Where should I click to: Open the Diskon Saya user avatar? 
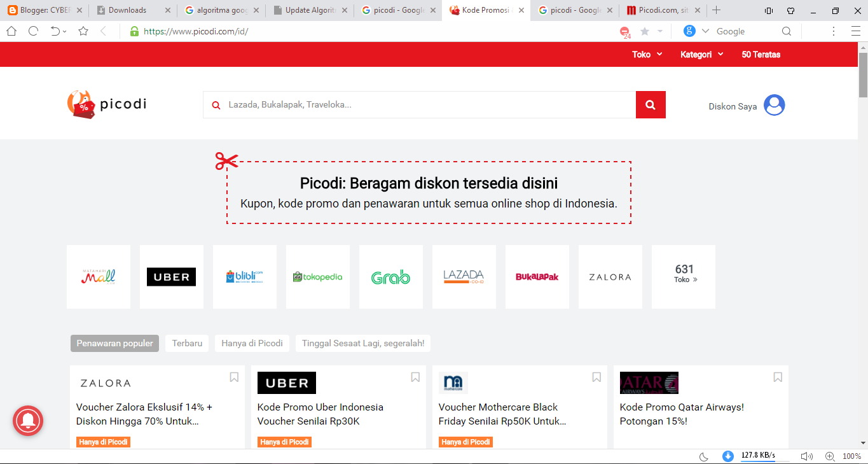click(x=775, y=105)
